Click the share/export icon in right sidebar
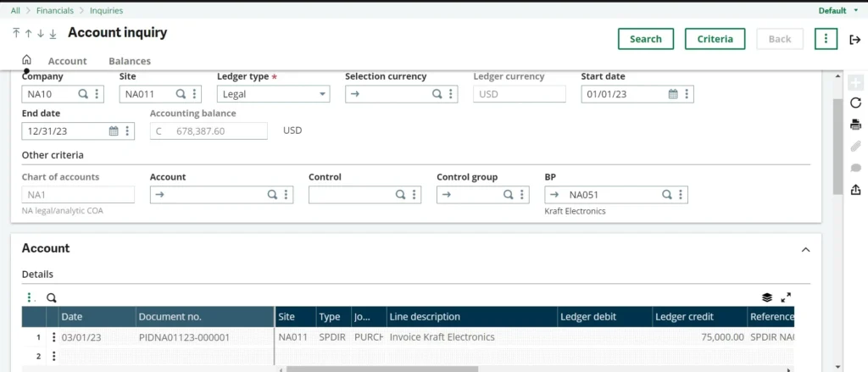Screen dimensions: 868x372 855,189
